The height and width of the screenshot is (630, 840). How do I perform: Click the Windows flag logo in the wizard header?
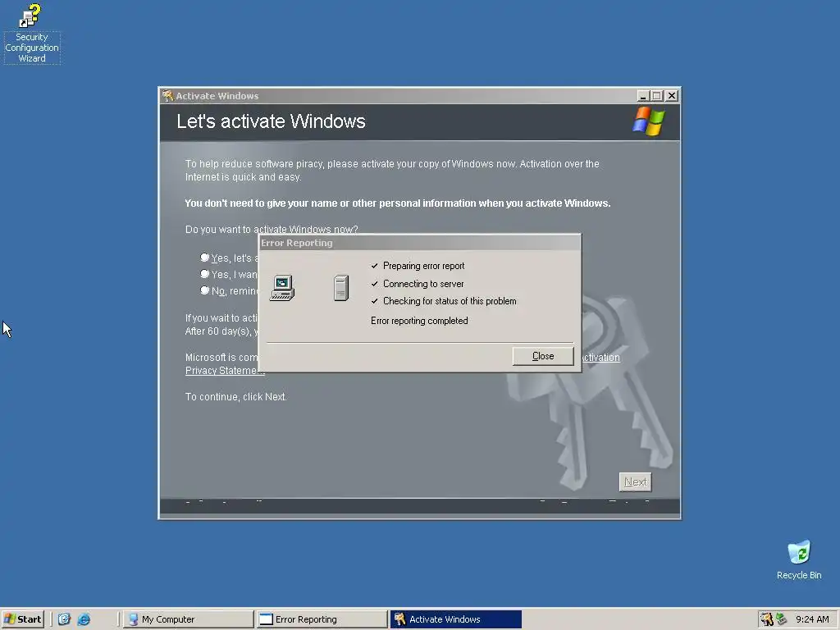pos(648,121)
